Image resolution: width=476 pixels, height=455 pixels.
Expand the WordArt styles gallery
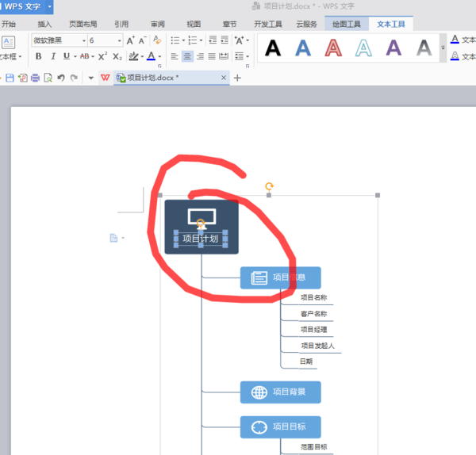(x=443, y=49)
